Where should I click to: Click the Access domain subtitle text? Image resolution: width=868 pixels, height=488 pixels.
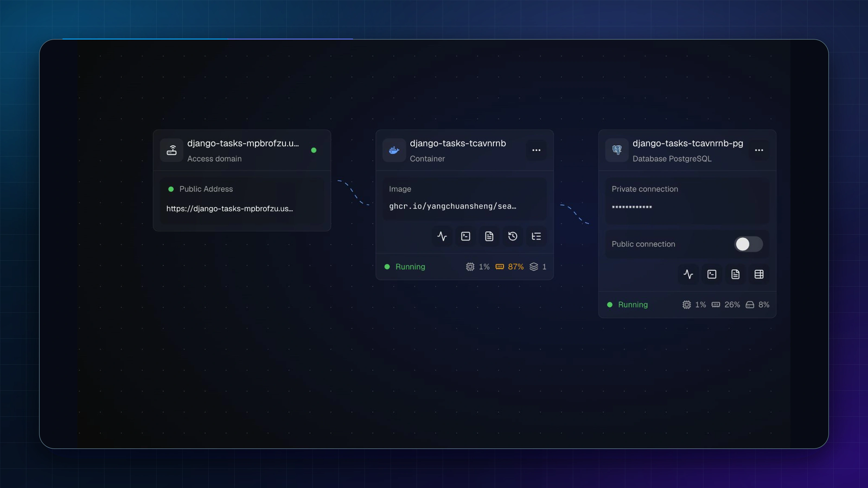click(214, 159)
